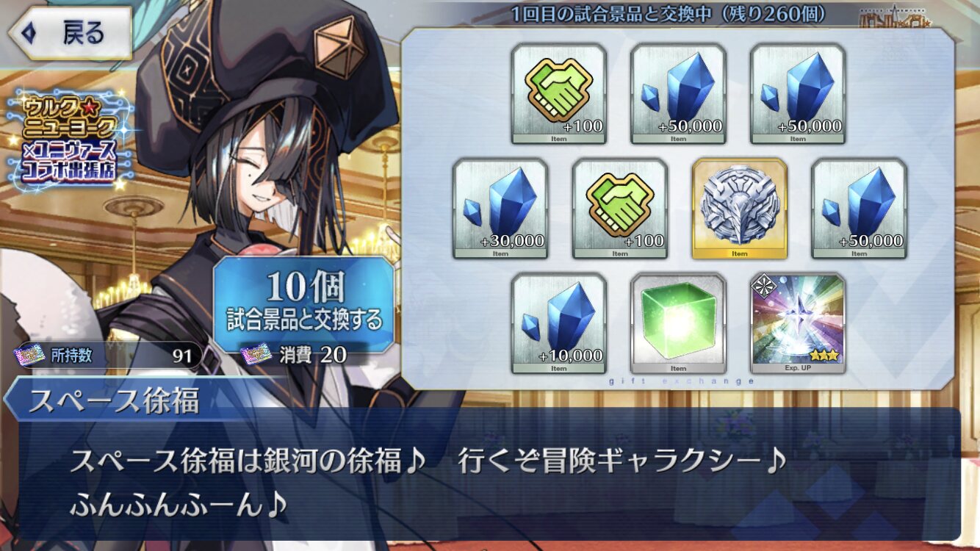Tap the ウルク☆ニューヨーク collab event logo
The image size is (980, 551).
[71, 140]
